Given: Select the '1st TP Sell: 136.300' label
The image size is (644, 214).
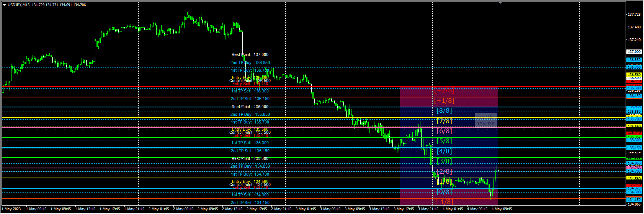Looking at the screenshot, I should (250, 91).
